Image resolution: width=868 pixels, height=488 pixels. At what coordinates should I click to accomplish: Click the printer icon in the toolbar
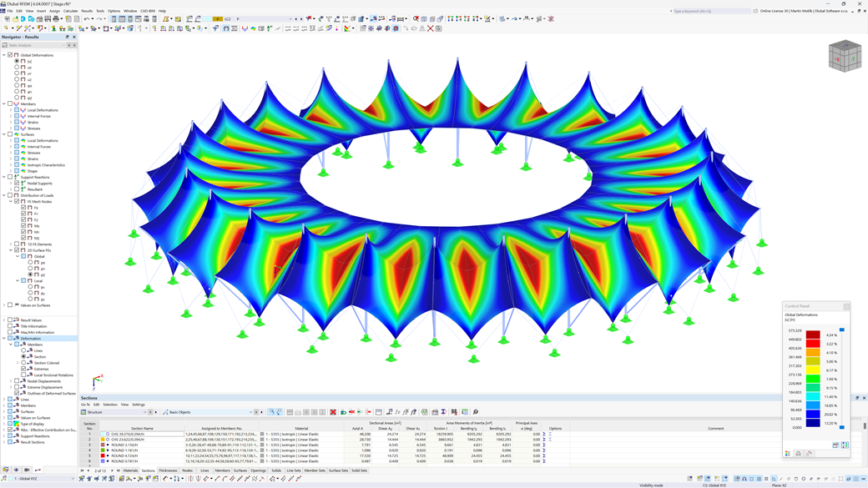click(56, 18)
